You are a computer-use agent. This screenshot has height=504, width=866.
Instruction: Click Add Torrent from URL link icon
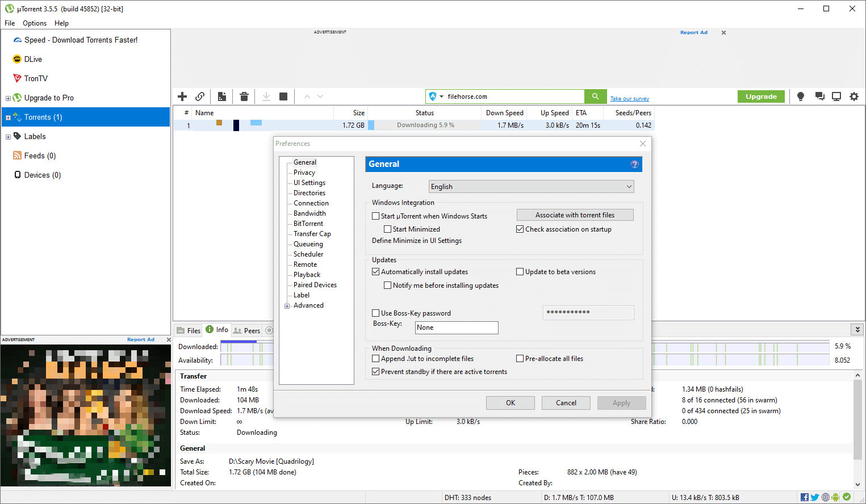(200, 96)
